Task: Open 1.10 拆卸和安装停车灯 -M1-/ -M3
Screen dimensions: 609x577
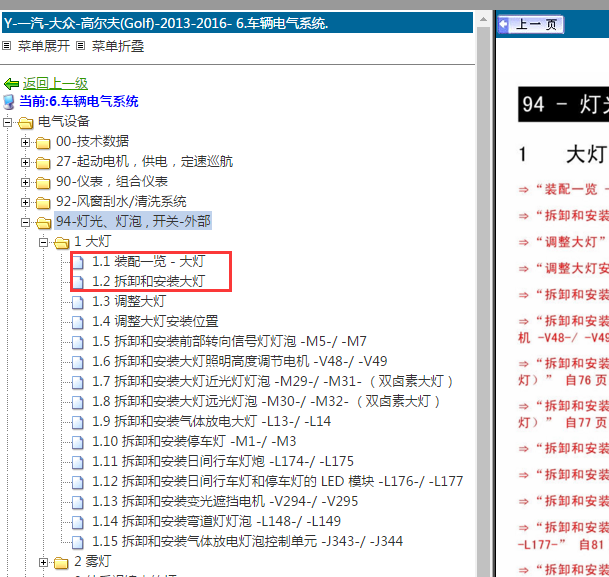Action: [194, 441]
